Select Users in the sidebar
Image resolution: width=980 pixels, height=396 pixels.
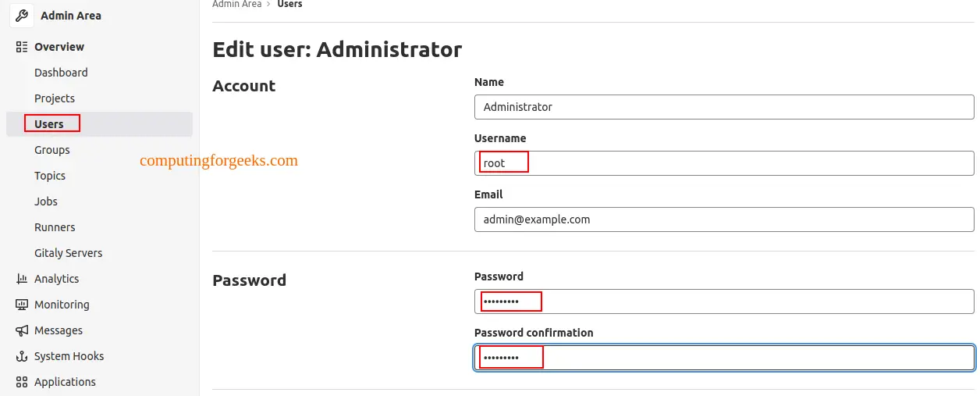point(49,124)
